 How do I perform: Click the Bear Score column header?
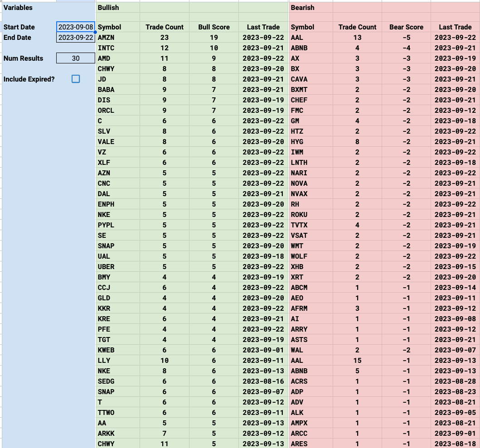tap(406, 27)
